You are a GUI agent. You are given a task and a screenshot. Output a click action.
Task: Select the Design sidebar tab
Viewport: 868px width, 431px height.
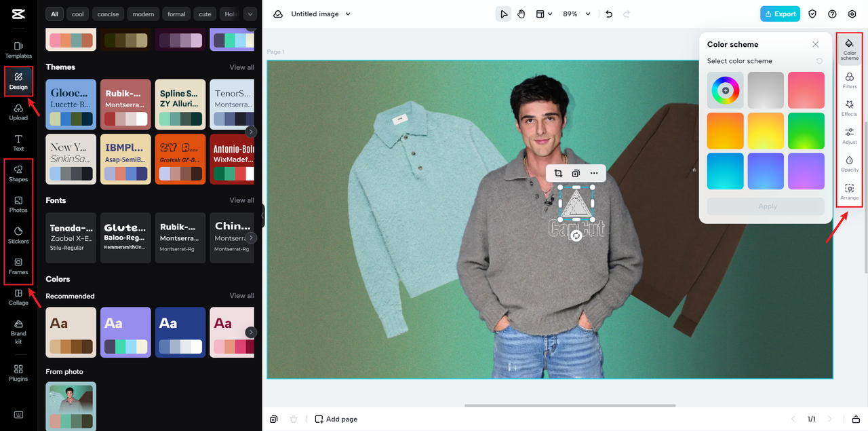pos(18,81)
